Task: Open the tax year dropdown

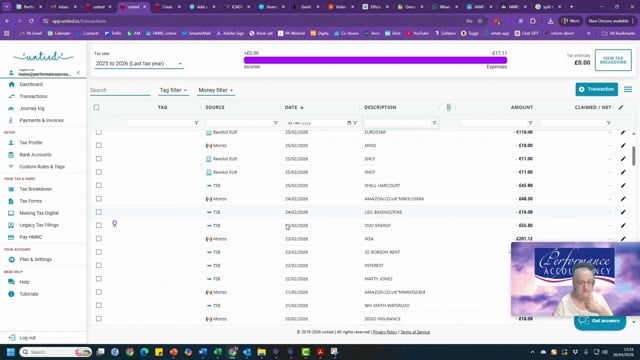Action: coord(139,64)
